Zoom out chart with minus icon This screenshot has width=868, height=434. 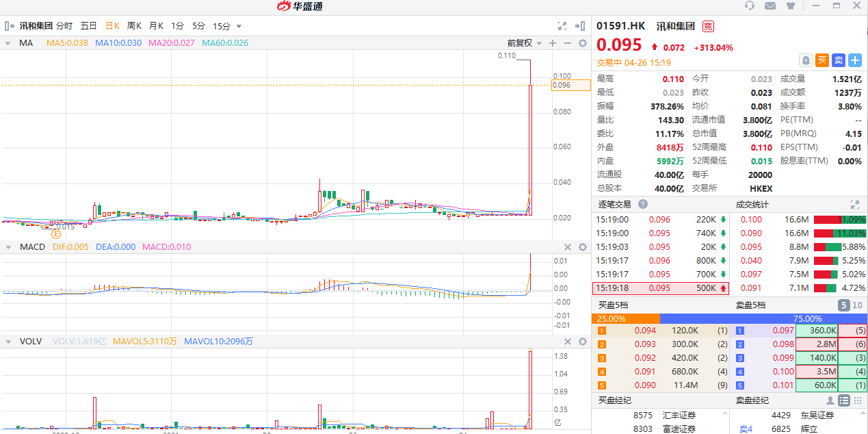[567, 43]
